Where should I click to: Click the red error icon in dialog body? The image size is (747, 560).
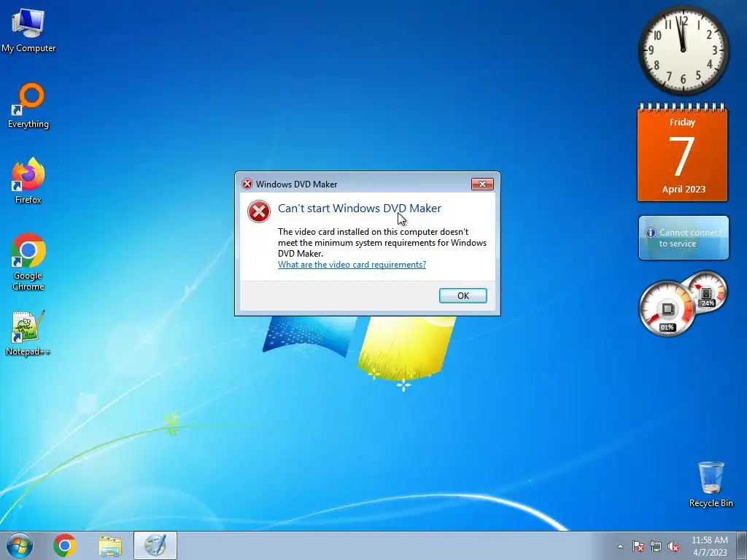point(259,211)
